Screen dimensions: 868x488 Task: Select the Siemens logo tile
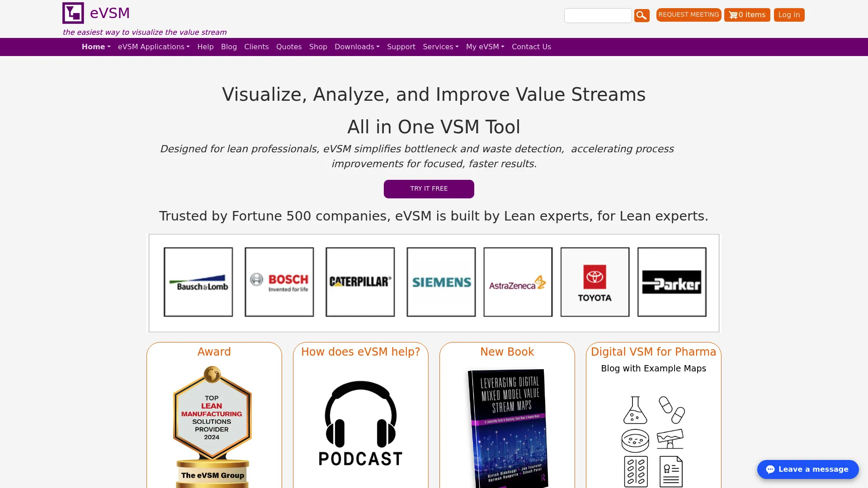point(441,282)
